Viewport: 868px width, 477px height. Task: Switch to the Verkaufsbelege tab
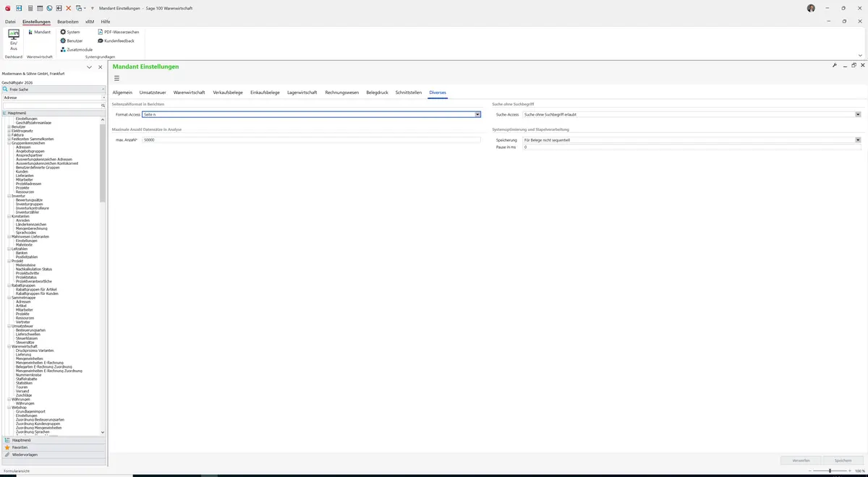pyautogui.click(x=228, y=93)
